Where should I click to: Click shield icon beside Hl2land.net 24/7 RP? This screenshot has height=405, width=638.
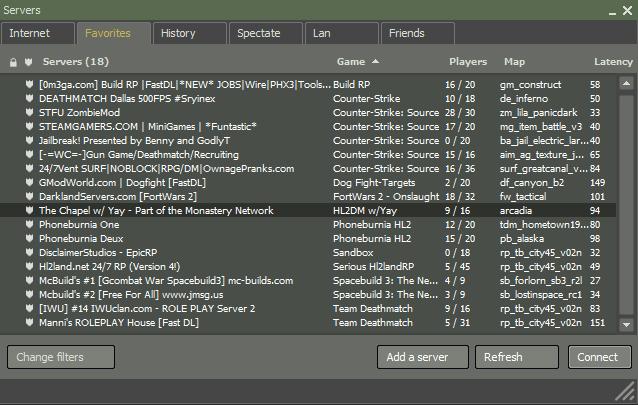[29, 266]
